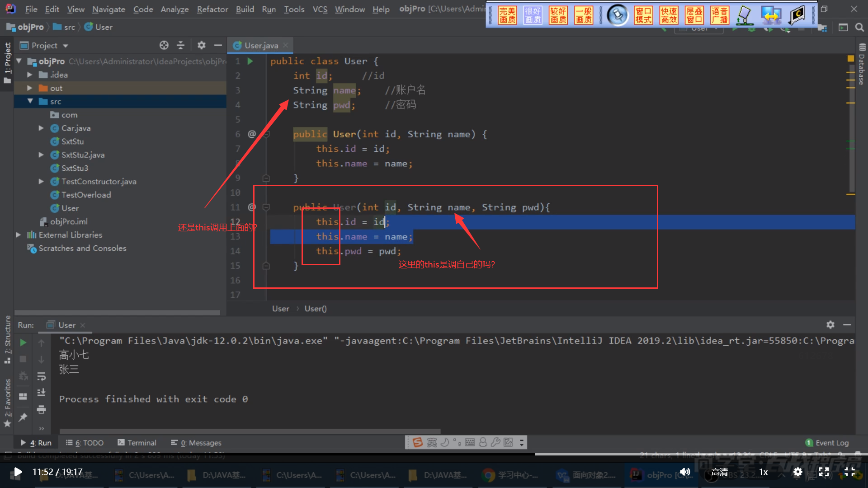The image size is (868, 488).
Task: Switch to 窗口模式 mode
Action: click(x=643, y=15)
